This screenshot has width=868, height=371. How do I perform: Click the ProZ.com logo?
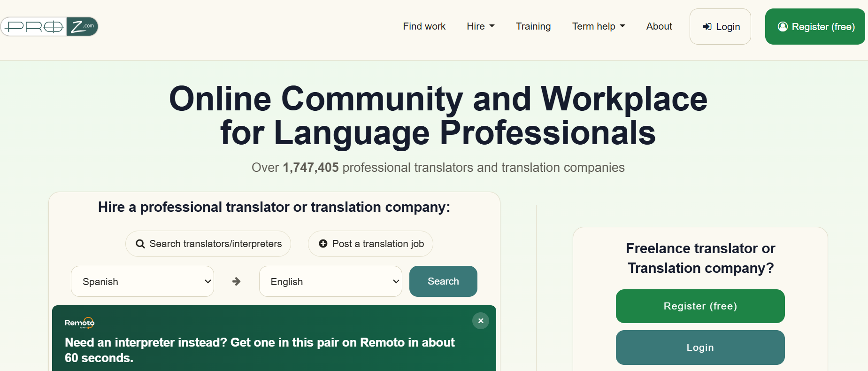[49, 27]
